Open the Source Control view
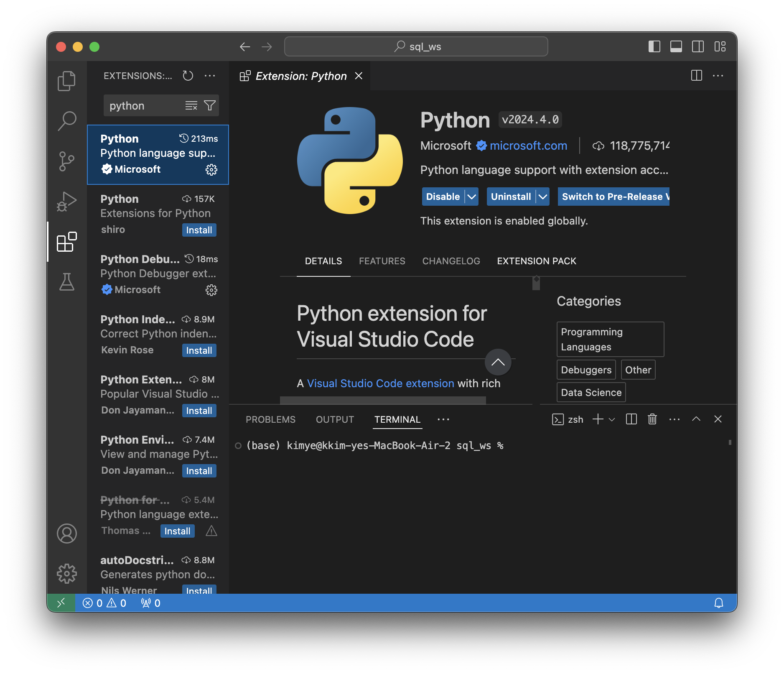This screenshot has height=674, width=784. 67,161
